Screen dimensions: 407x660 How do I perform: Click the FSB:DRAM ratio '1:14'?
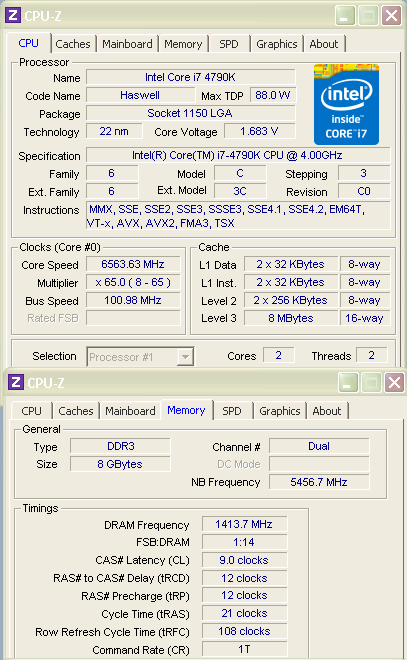[x=244, y=542]
